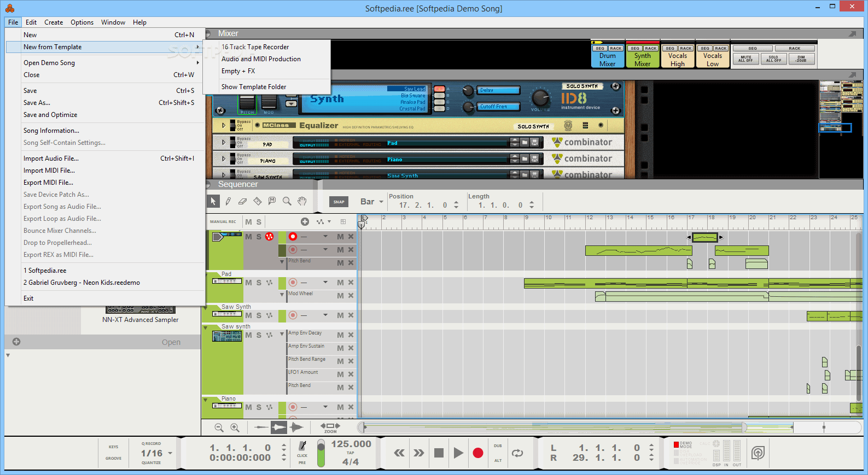Select the largest waveform height icon
This screenshot has width=868, height=475.
[296, 427]
